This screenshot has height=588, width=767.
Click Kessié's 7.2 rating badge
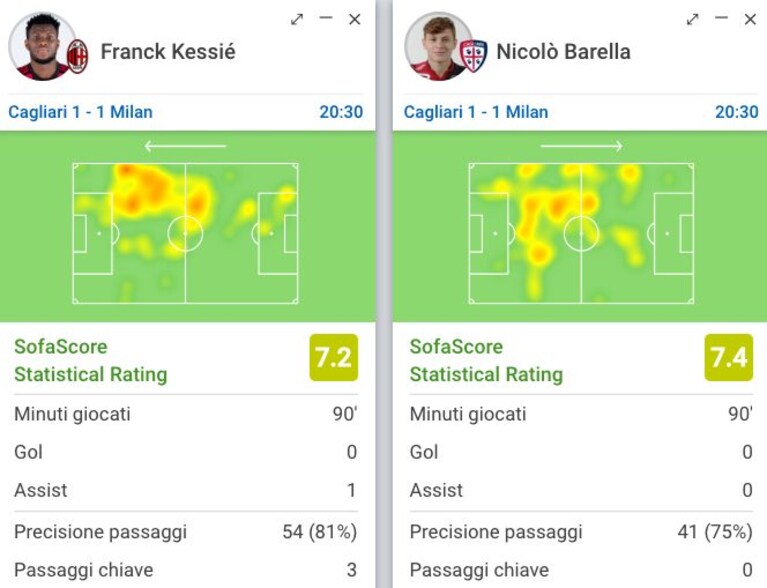tap(334, 358)
